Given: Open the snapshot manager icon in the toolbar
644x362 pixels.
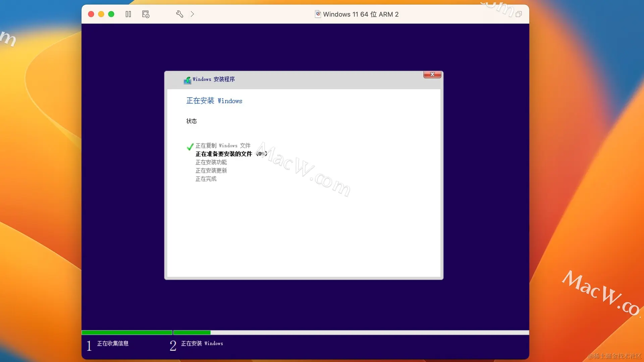Looking at the screenshot, I should coord(146,14).
